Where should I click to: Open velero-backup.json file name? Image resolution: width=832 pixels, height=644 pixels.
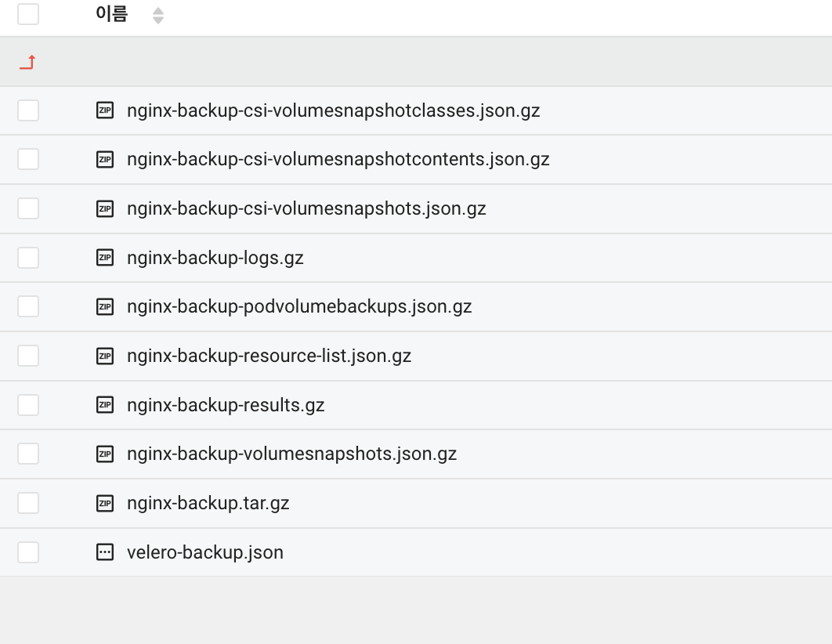click(204, 553)
